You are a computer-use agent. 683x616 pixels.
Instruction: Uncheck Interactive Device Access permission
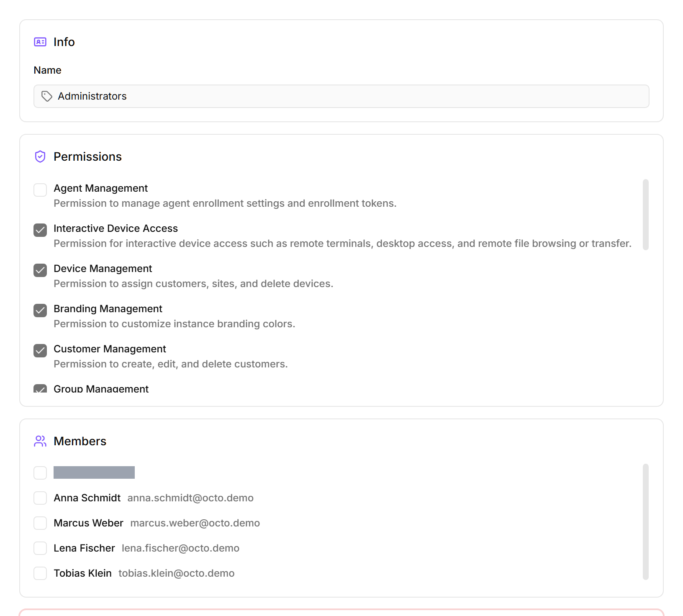click(x=40, y=230)
